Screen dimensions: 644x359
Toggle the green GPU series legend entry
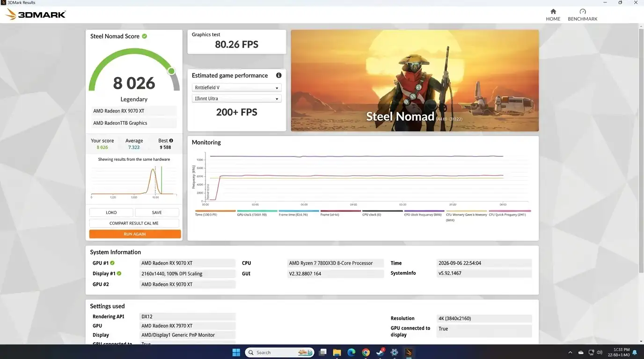click(x=257, y=213)
